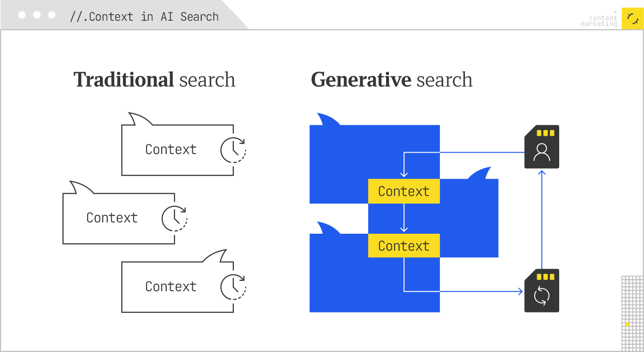The width and height of the screenshot is (644, 352).
Task: Click the leftmost white window dot
Action: pyautogui.click(x=22, y=15)
